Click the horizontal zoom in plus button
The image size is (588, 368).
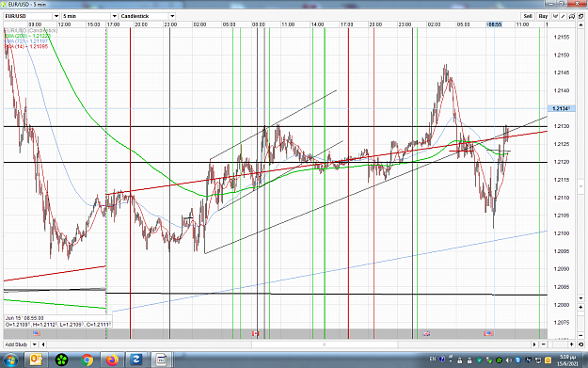572,344
